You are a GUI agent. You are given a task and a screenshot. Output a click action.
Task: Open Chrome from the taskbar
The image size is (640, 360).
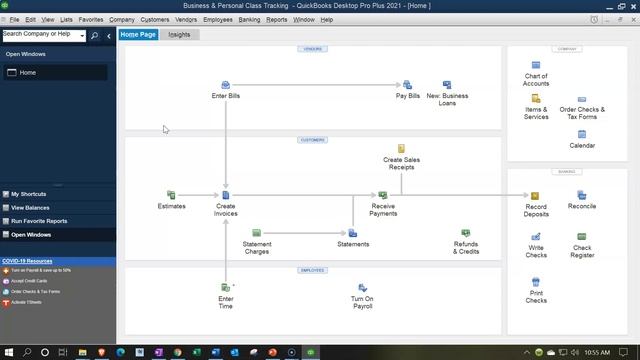[177, 352]
